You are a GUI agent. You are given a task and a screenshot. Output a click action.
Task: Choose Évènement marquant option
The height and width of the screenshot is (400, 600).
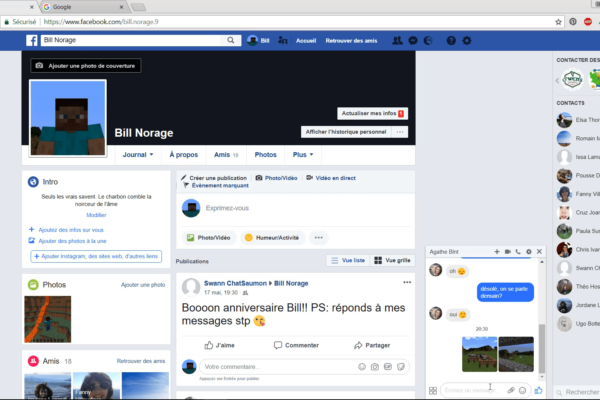[216, 185]
